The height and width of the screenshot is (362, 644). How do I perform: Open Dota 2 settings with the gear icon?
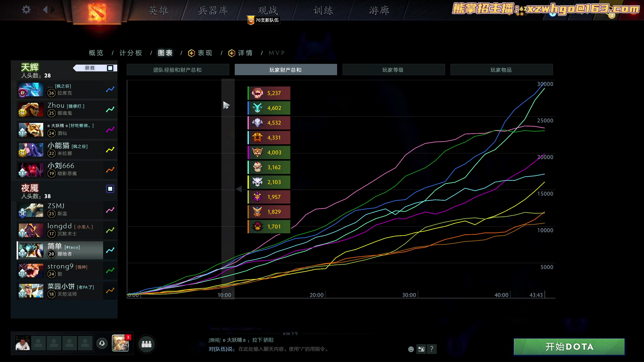tap(26, 9)
